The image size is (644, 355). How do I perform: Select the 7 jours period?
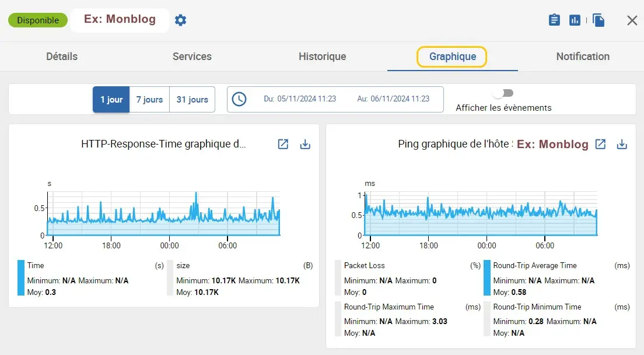(149, 99)
